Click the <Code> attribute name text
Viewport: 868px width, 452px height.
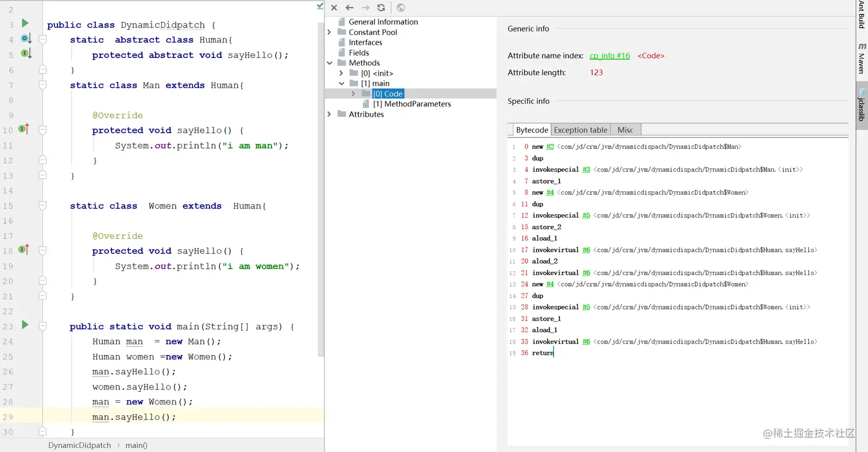point(651,56)
